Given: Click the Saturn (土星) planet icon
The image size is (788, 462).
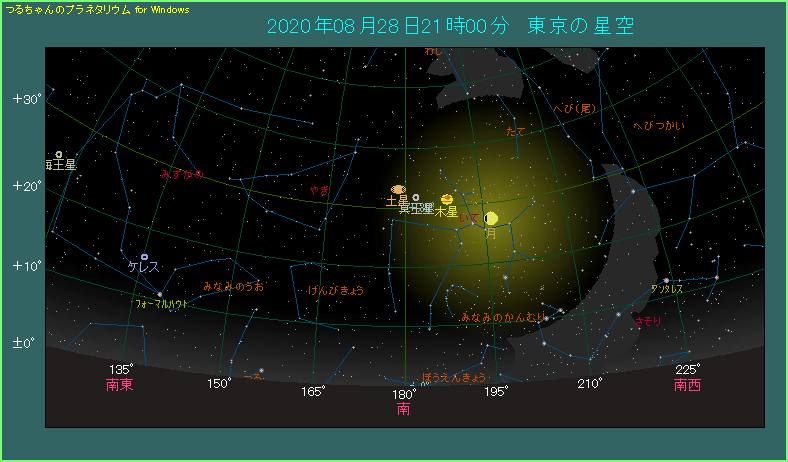Looking at the screenshot, I should pyautogui.click(x=397, y=189).
